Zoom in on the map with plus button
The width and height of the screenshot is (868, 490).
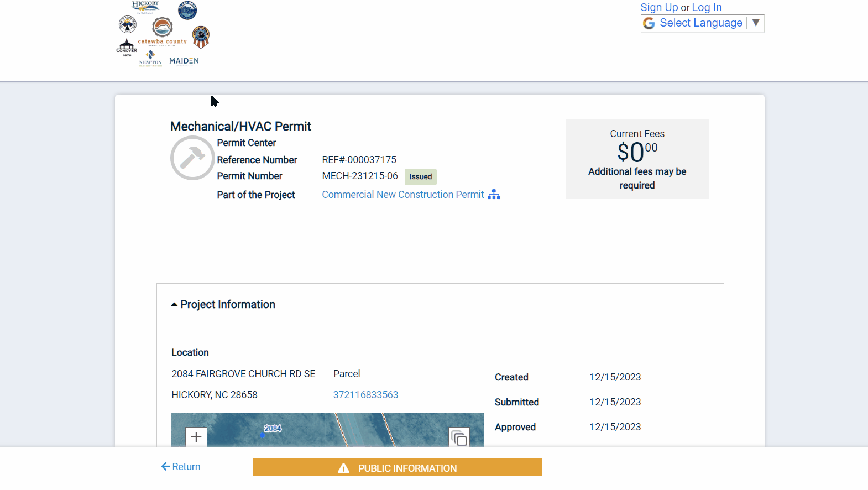pos(196,437)
